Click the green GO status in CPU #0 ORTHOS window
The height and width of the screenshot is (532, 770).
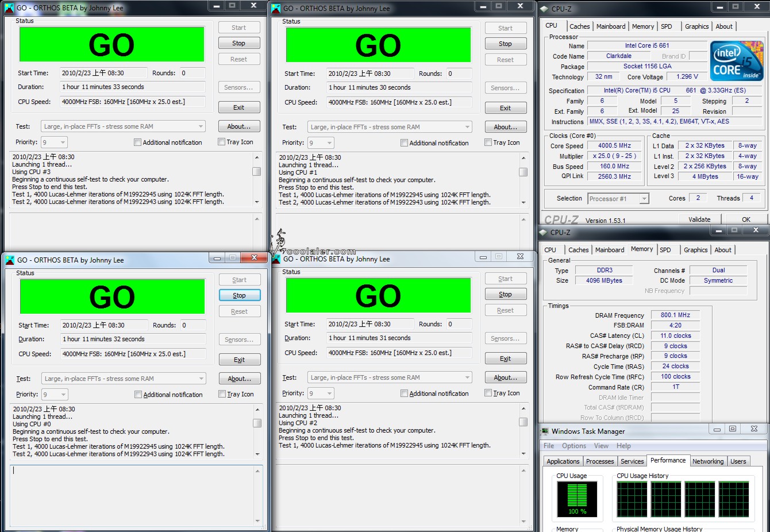pyautogui.click(x=112, y=296)
